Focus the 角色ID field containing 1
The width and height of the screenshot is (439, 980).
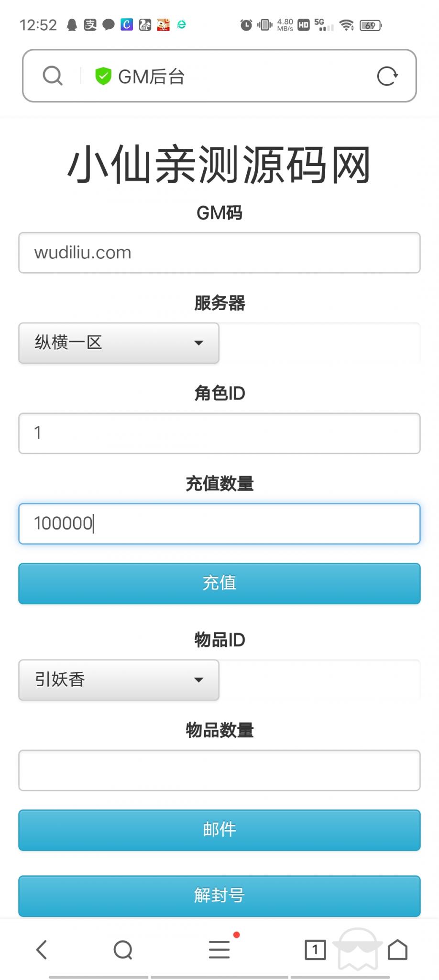[x=219, y=433]
